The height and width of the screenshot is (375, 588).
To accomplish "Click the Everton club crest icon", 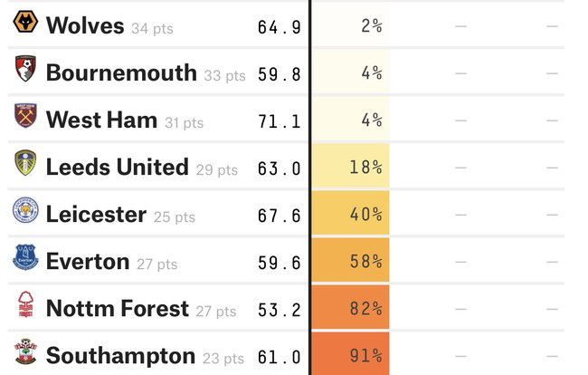I will (24, 260).
